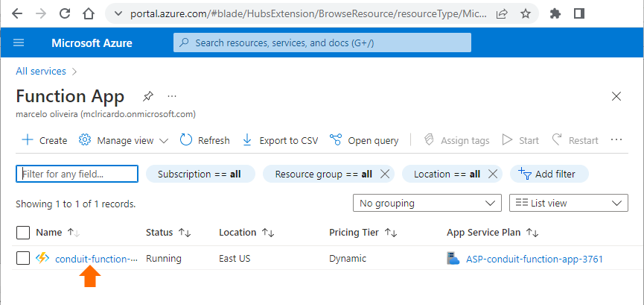The height and width of the screenshot is (305, 644).
Task: Click the Microsoft Azure home title
Action: (x=92, y=43)
